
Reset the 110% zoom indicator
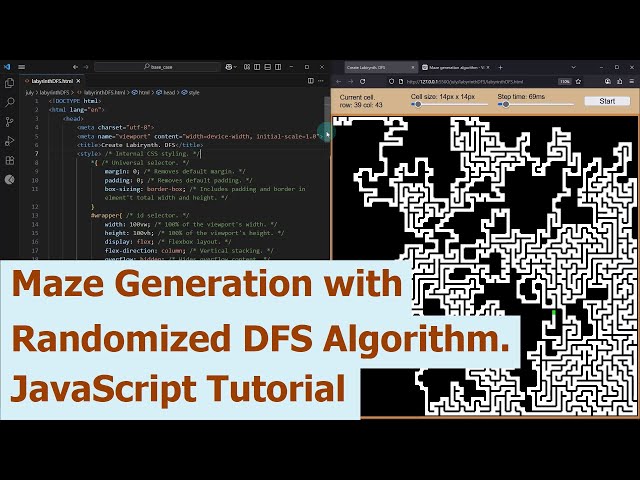point(565,82)
